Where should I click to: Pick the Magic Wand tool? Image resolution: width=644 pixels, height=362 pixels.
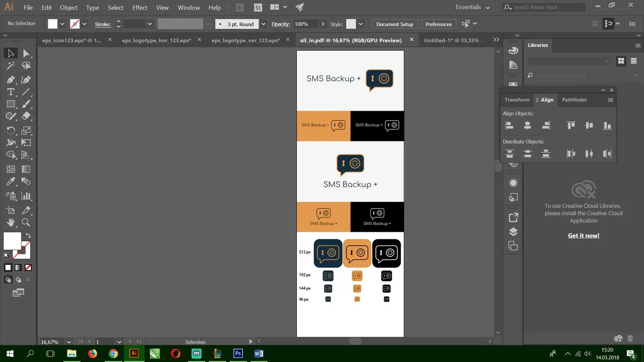tap(11, 66)
